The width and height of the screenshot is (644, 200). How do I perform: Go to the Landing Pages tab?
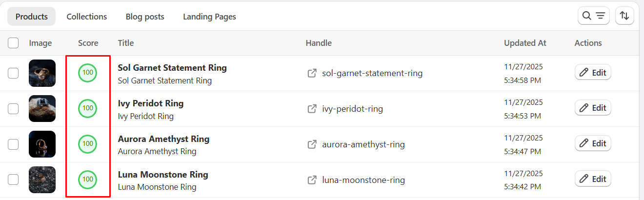pos(209,17)
